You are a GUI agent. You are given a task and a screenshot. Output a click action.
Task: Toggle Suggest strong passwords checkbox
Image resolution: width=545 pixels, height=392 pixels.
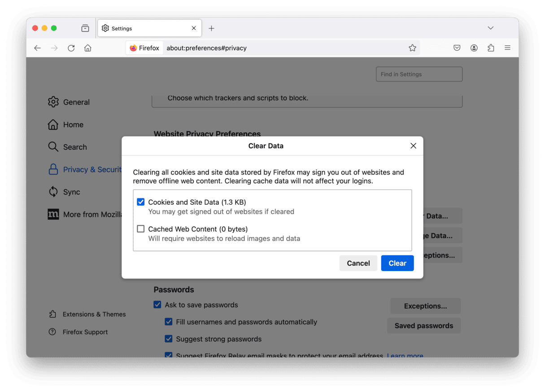coord(169,339)
